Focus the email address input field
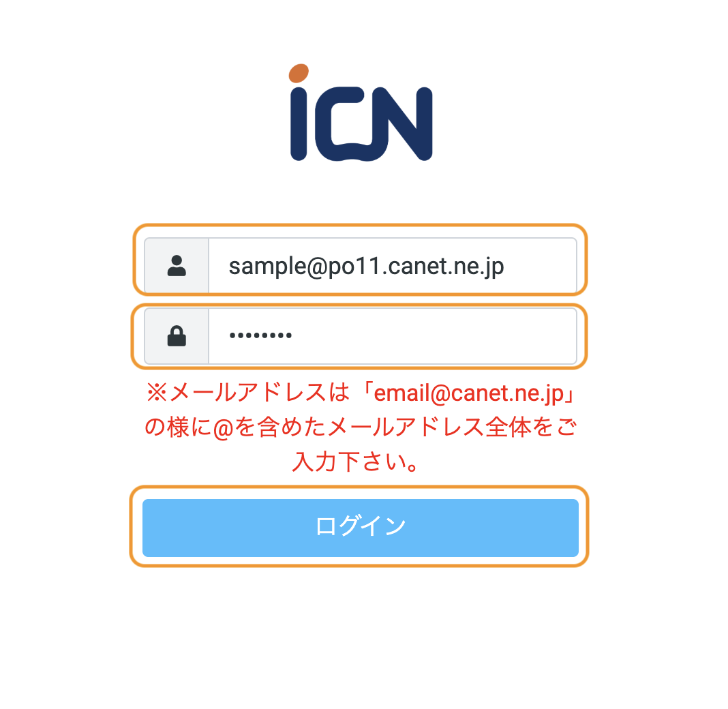 (393, 266)
